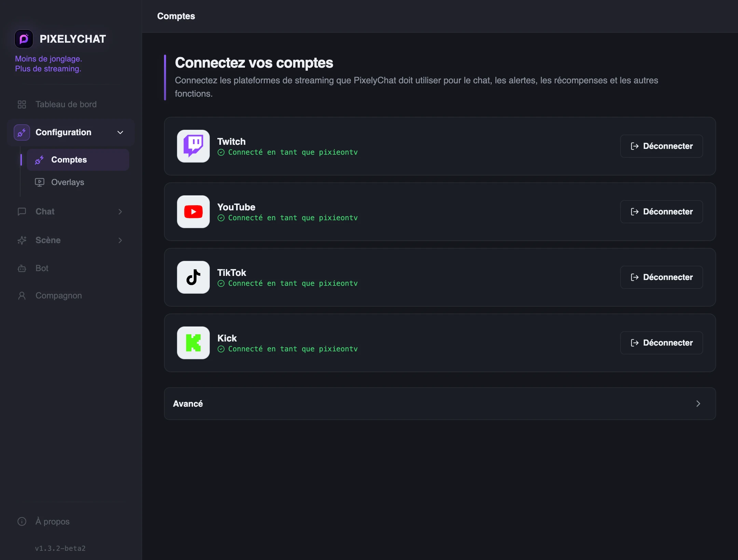This screenshot has height=560, width=738.
Task: Click the Twitch logo icon
Action: tap(193, 146)
